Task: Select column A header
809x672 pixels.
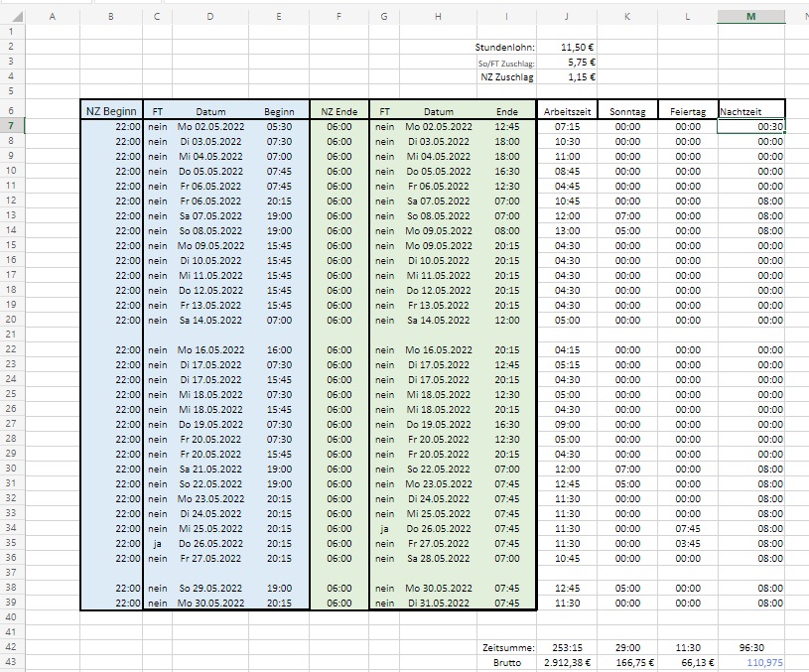Action: [52, 16]
